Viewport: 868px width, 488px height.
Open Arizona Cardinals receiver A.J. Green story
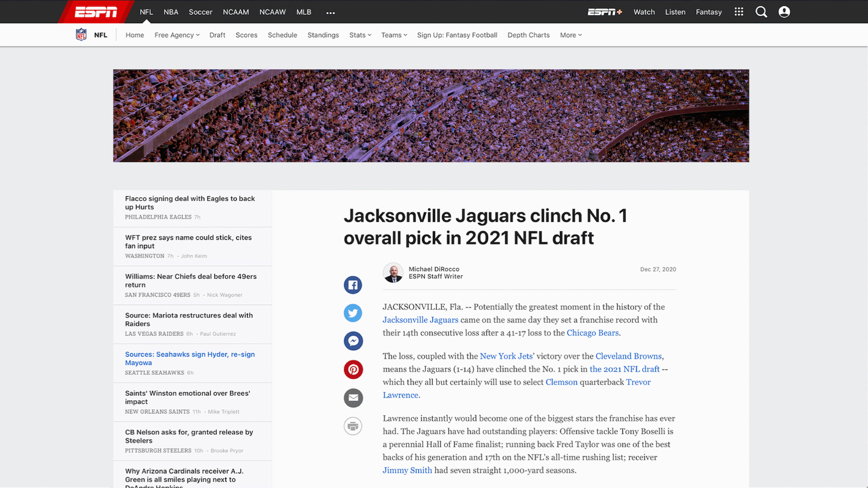click(x=184, y=478)
